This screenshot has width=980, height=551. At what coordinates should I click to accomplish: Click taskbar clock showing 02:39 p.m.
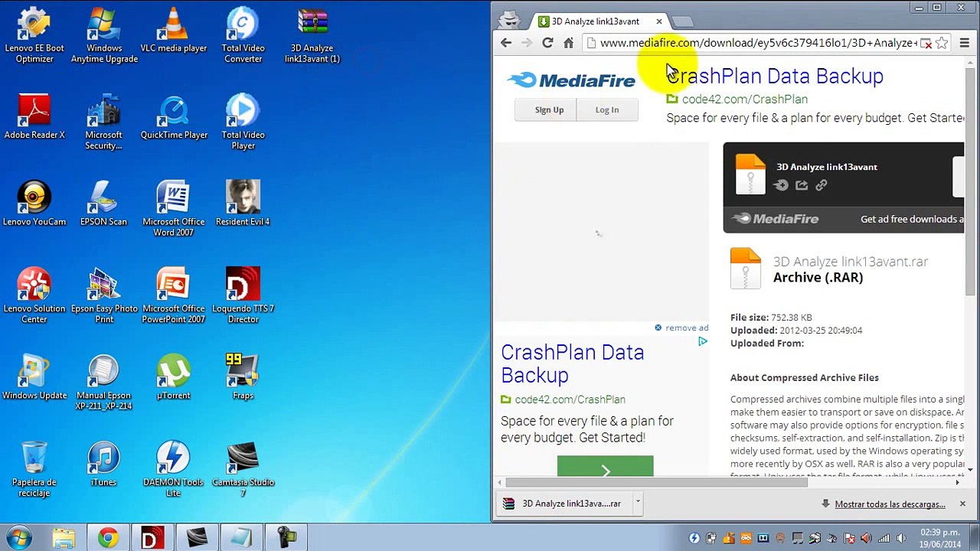940,537
